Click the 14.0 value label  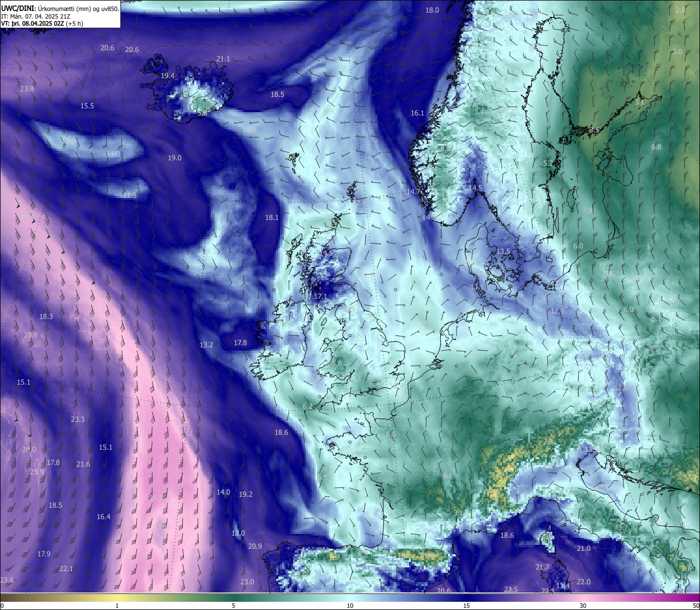(x=223, y=492)
